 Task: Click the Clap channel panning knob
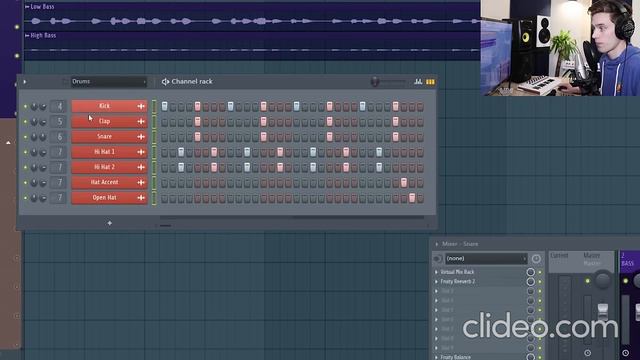[34, 122]
